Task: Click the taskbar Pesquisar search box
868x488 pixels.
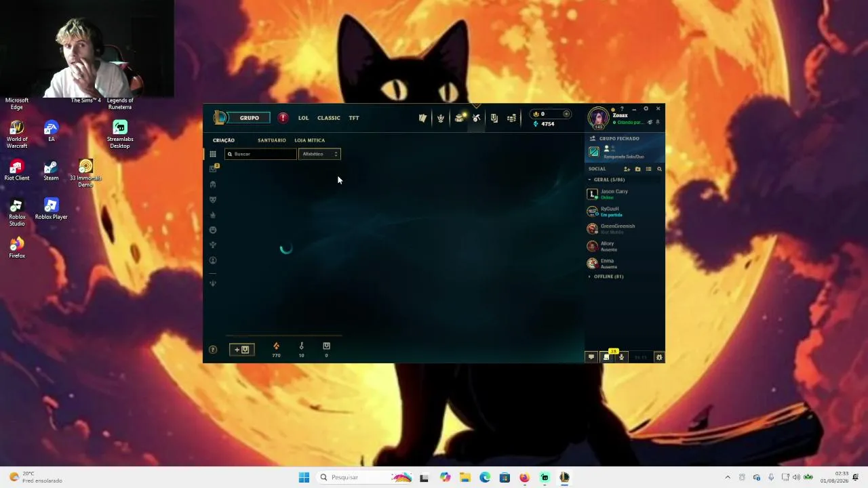Action: (x=365, y=477)
